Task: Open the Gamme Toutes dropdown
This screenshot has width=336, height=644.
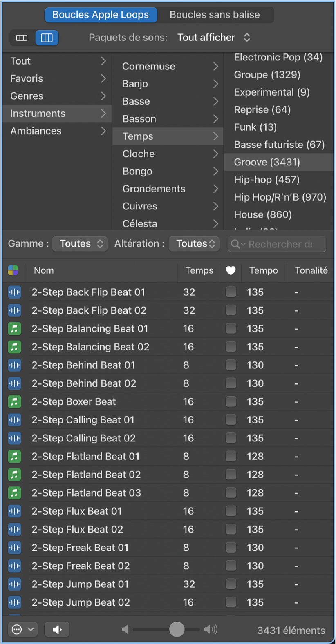Action: pyautogui.click(x=80, y=244)
